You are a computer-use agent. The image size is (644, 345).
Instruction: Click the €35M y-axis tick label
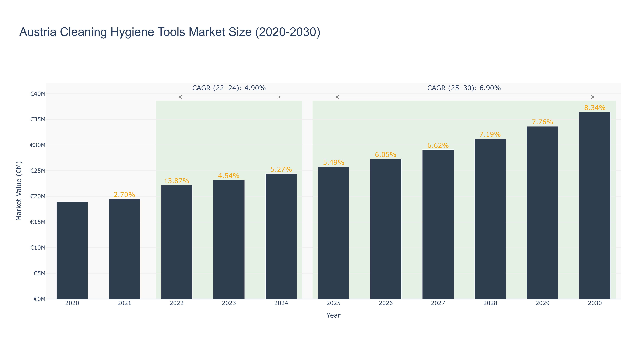tap(38, 119)
